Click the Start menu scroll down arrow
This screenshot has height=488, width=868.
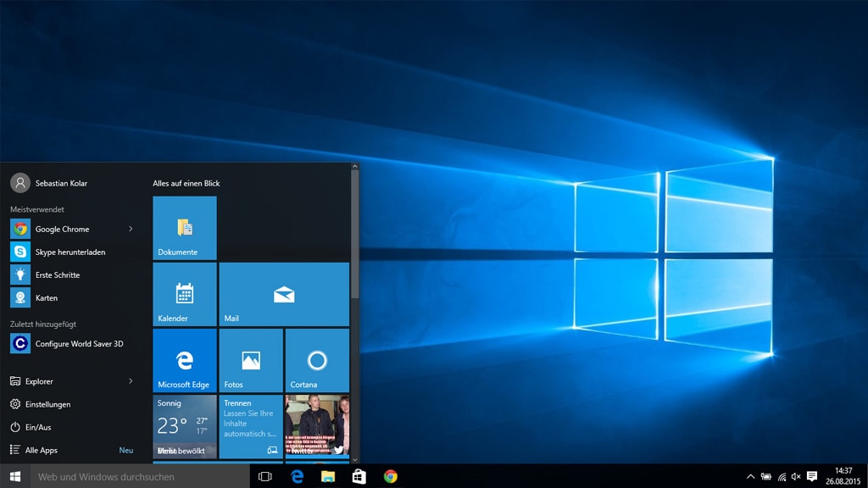click(355, 460)
